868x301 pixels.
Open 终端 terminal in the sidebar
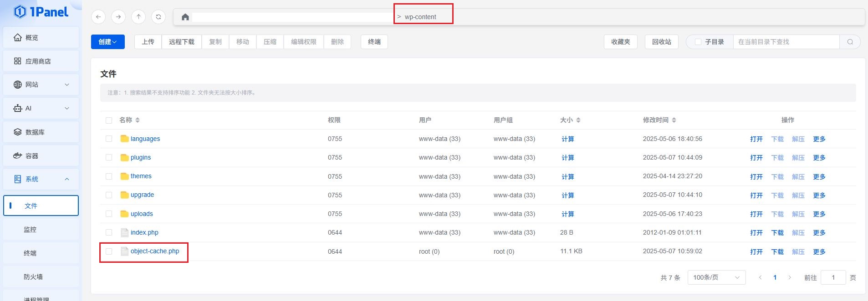[41, 253]
